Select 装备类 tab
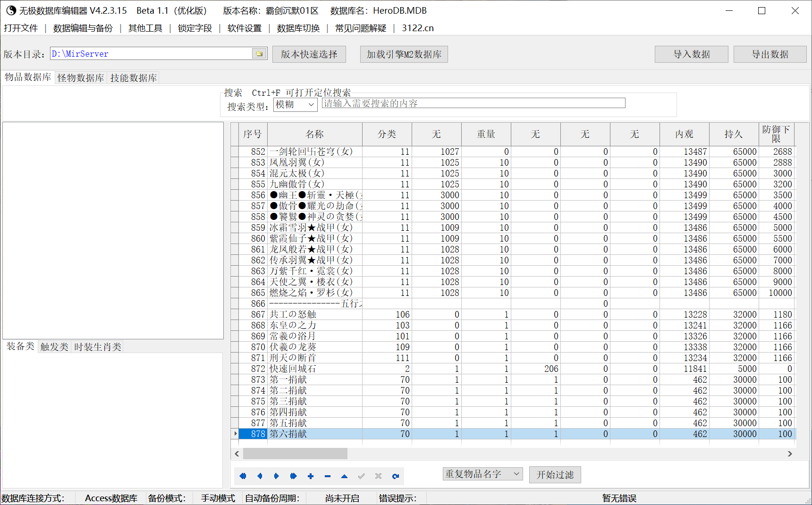Viewport: 812px width, 505px height. pyautogui.click(x=20, y=346)
